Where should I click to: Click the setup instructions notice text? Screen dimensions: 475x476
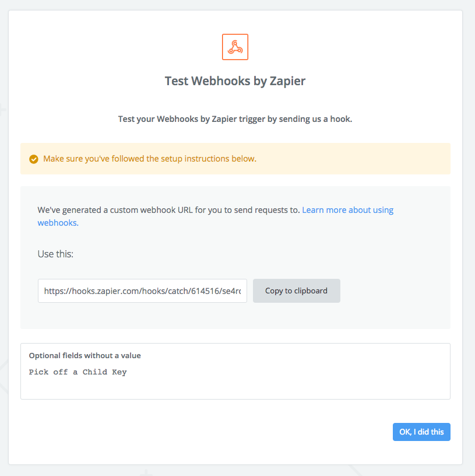click(x=150, y=159)
